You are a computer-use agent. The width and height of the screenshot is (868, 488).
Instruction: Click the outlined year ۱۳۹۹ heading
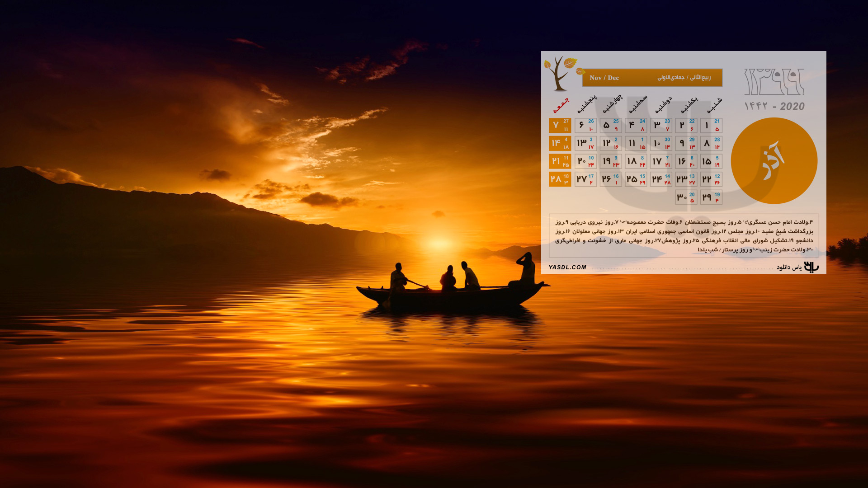tap(774, 82)
